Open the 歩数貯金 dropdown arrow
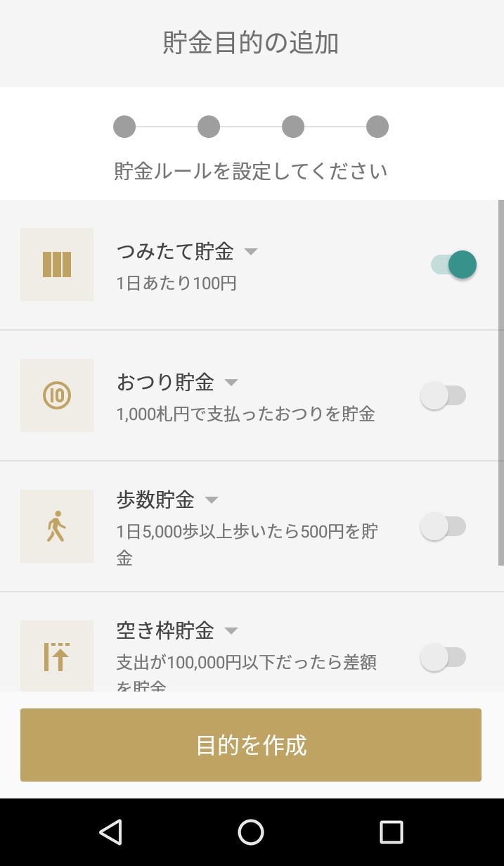The height and width of the screenshot is (866, 504). [212, 500]
